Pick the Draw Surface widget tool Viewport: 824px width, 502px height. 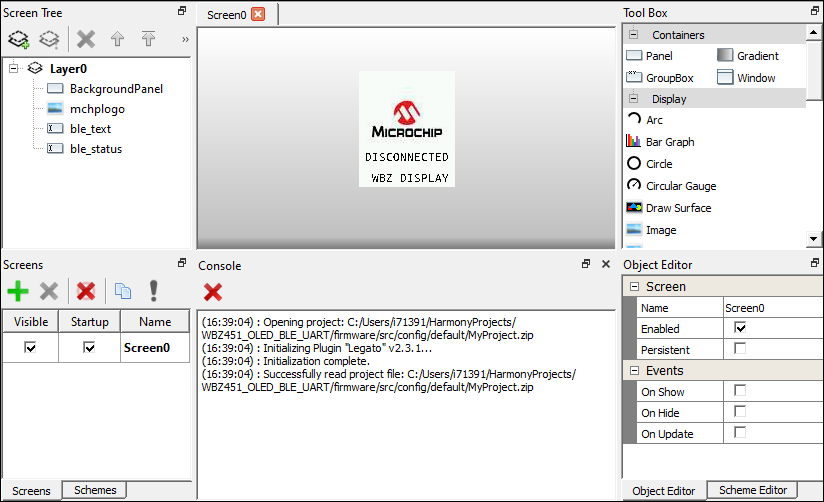pos(669,208)
